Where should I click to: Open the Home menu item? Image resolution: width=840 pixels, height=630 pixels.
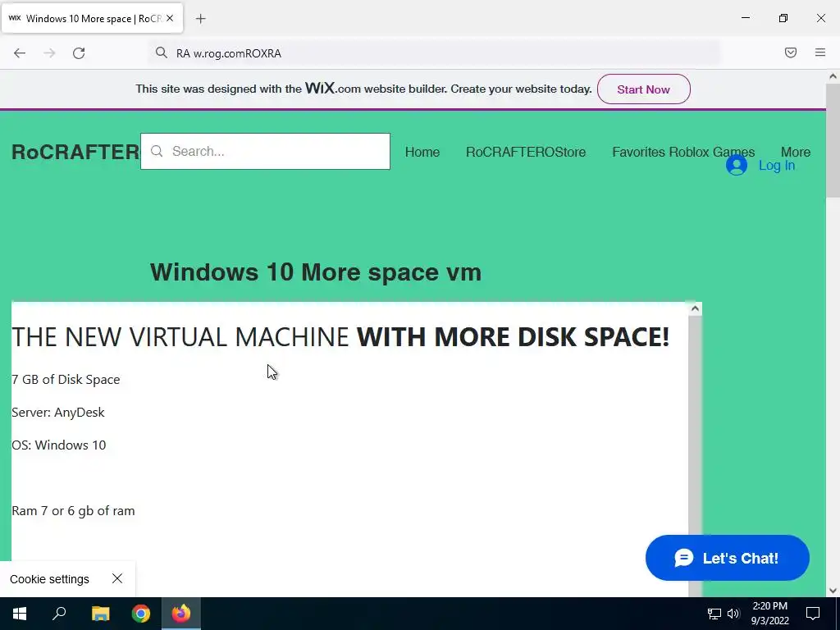(422, 152)
